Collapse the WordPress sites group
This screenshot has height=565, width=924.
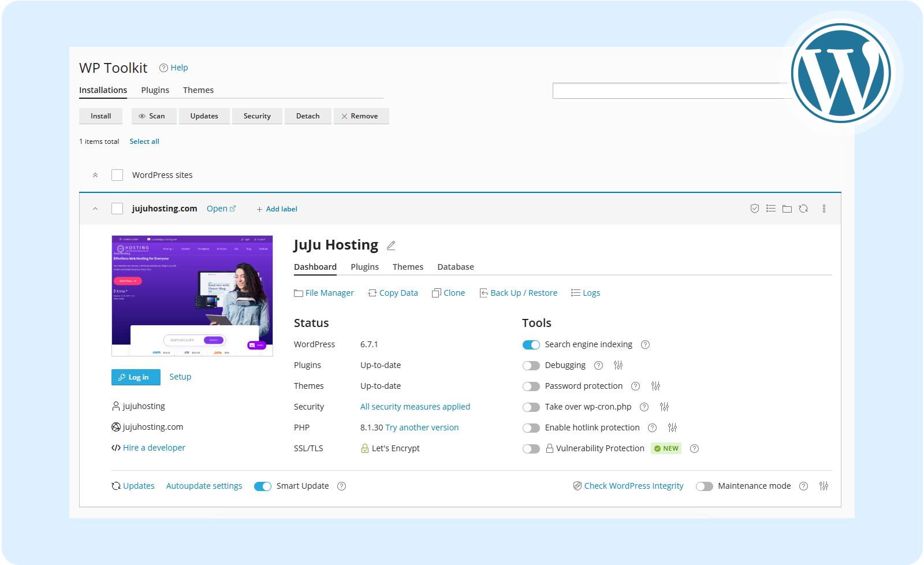coord(95,174)
